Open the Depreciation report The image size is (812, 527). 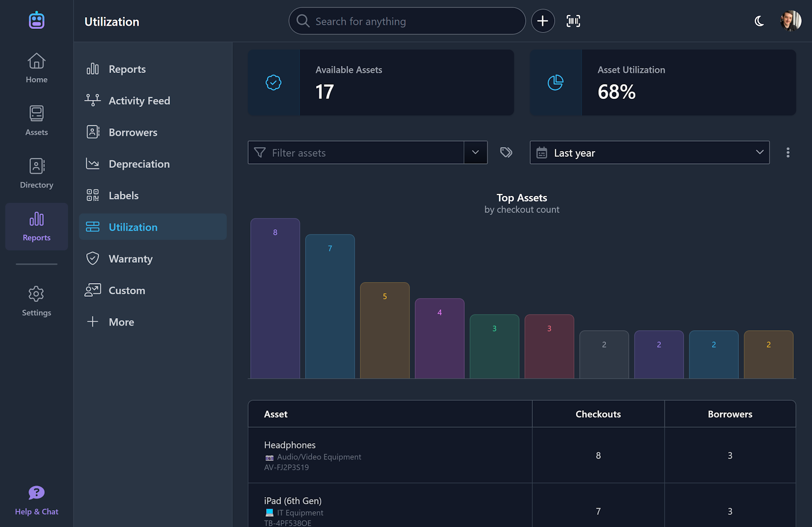153,164
